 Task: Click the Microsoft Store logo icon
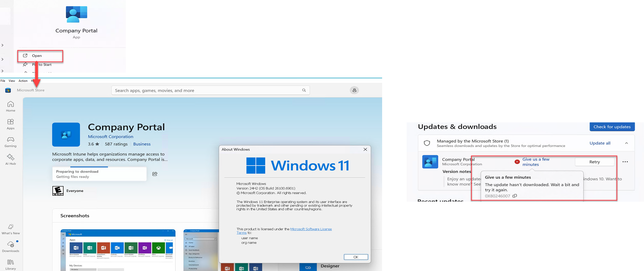tap(8, 90)
